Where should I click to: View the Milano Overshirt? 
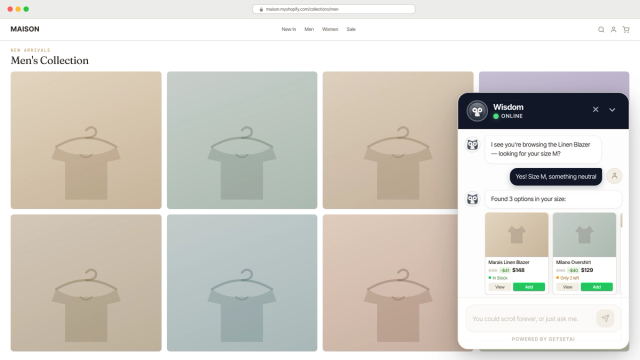[x=567, y=287]
